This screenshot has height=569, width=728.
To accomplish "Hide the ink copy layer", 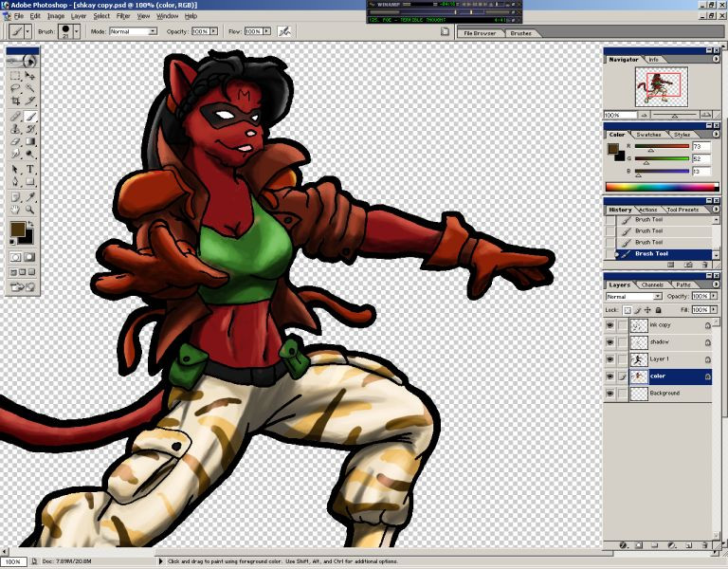I will pos(610,325).
